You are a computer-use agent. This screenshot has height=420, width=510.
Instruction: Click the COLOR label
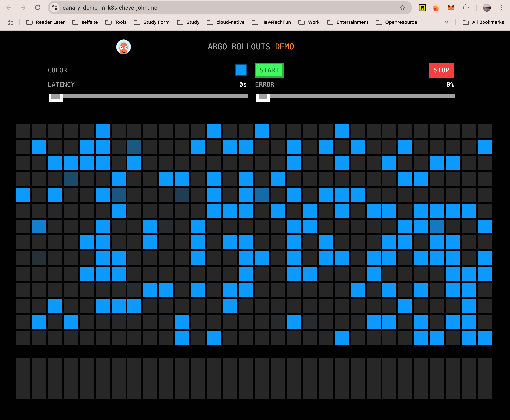(57, 70)
